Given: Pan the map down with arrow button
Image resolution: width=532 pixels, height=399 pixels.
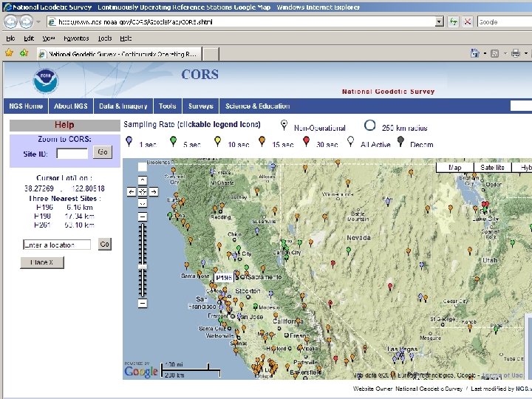Looking at the screenshot, I should coord(143,203).
